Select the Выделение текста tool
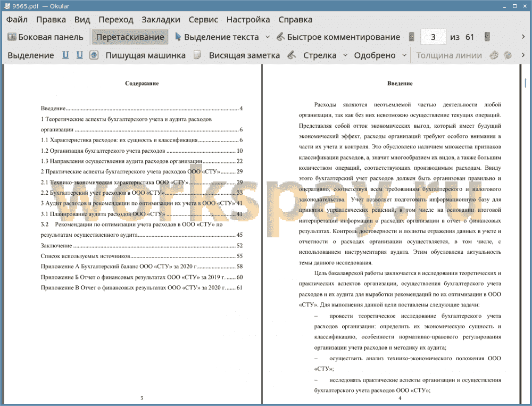532x406 pixels. (217, 37)
